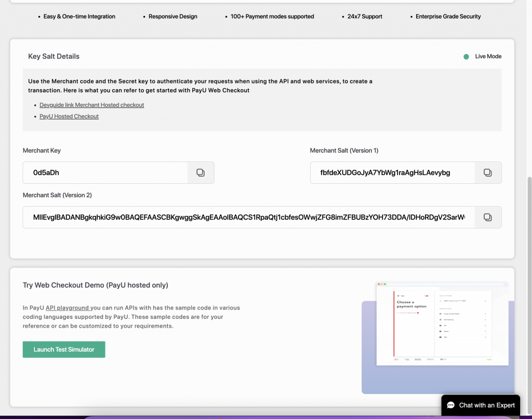The height and width of the screenshot is (419, 532).
Task: Launch Test Simulator
Action: [x=64, y=349]
